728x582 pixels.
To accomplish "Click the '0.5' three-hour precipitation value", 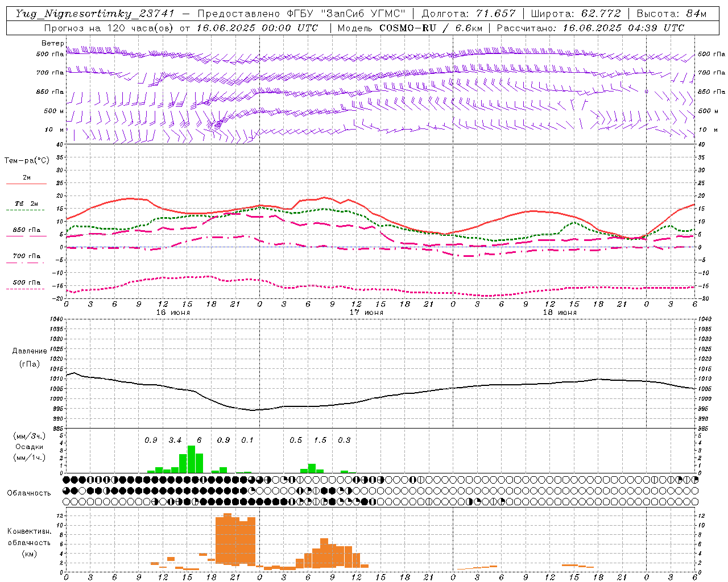I will click(x=296, y=440).
